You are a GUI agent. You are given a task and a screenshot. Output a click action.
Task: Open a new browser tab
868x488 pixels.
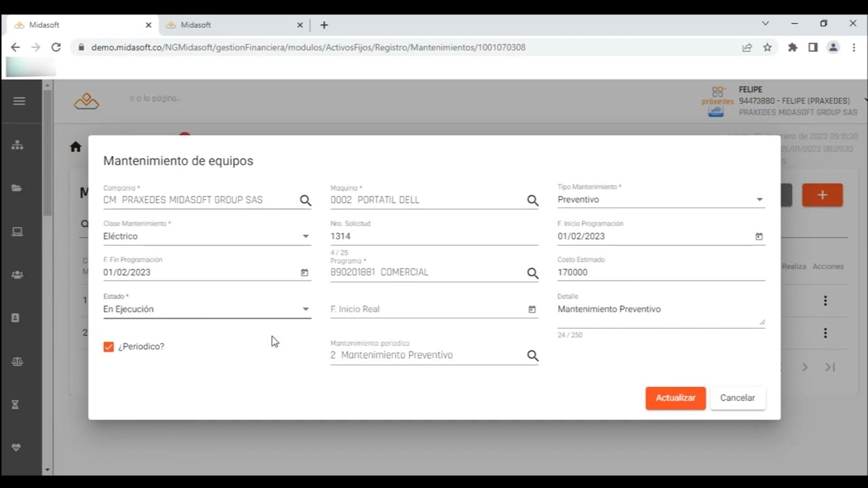coord(324,24)
